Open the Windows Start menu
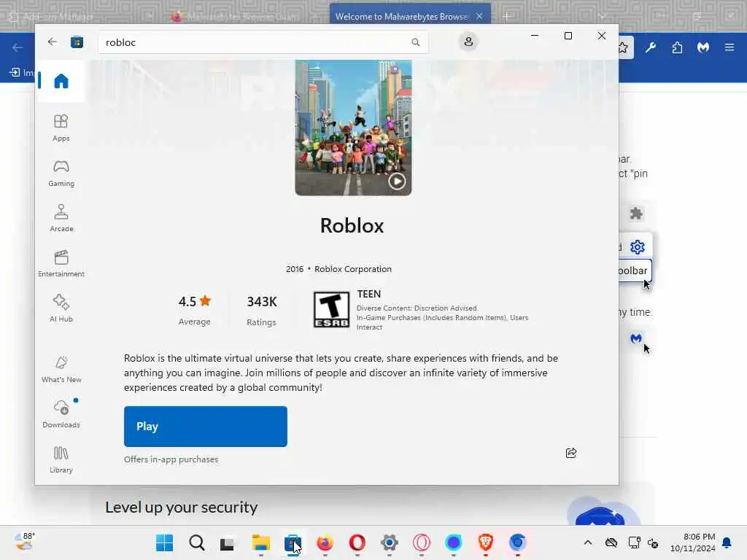The height and width of the screenshot is (560, 747). [x=164, y=542]
